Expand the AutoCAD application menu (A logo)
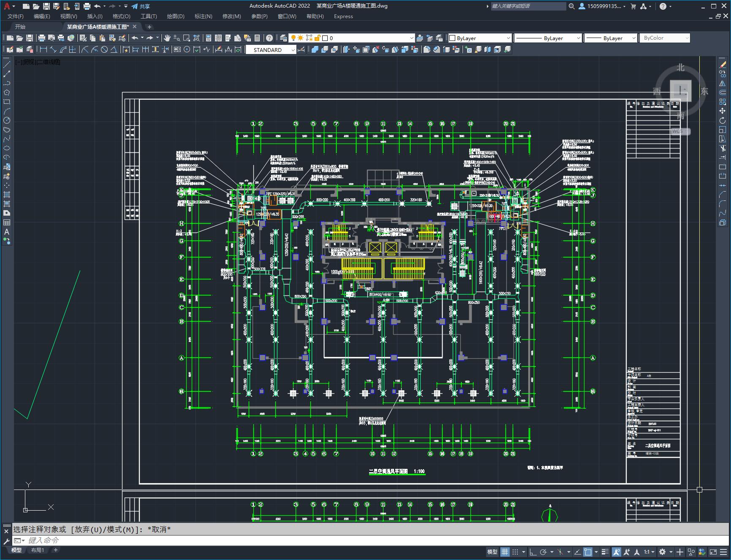This screenshot has height=560, width=731. pyautogui.click(x=8, y=6)
